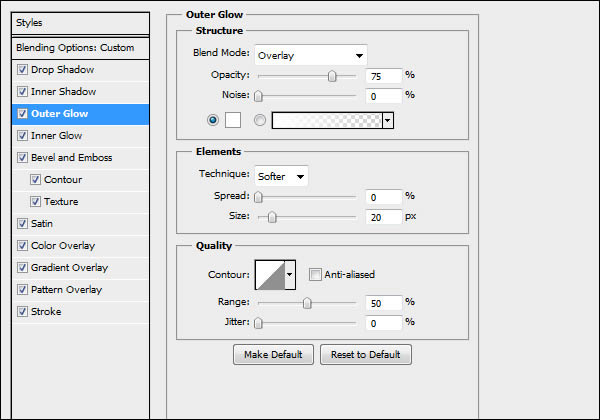600x420 pixels.
Task: Select the Inner Glow style entry
Action: click(x=56, y=136)
